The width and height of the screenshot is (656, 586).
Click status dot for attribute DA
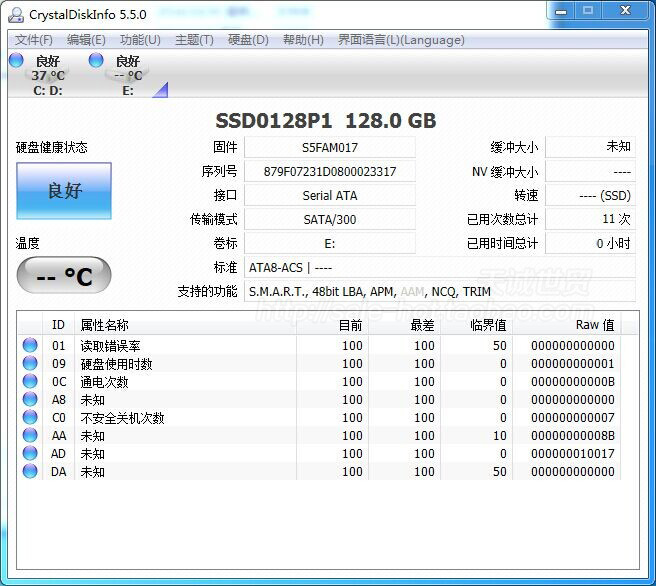tap(30, 471)
